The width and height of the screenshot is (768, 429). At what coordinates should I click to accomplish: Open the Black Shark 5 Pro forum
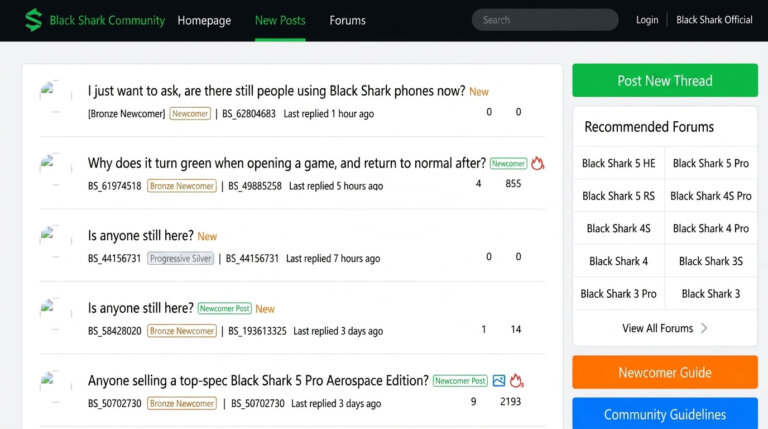[711, 163]
